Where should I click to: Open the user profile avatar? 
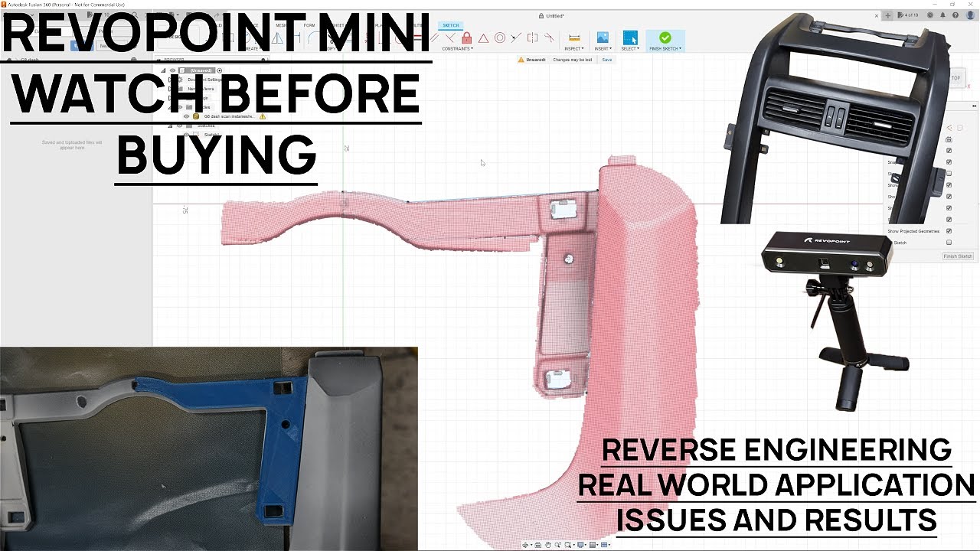pos(970,15)
